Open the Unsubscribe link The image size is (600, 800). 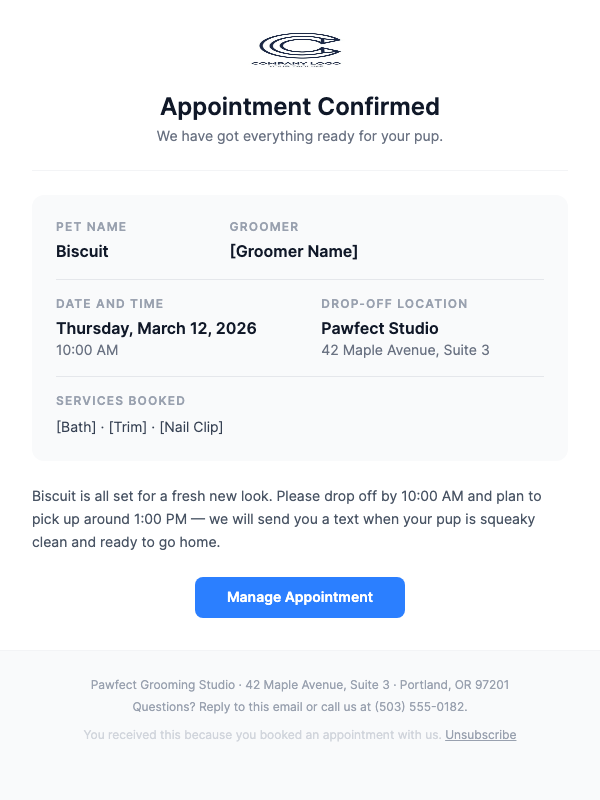[480, 735]
